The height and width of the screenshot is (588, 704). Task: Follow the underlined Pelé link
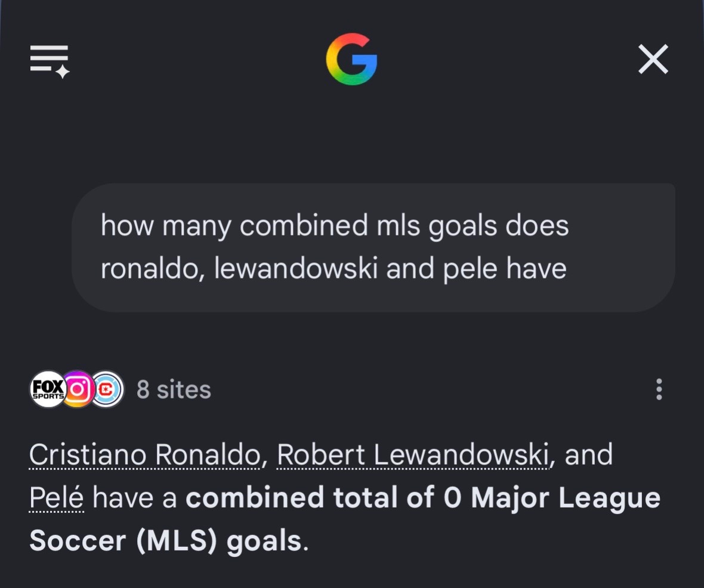pyautogui.click(x=57, y=498)
